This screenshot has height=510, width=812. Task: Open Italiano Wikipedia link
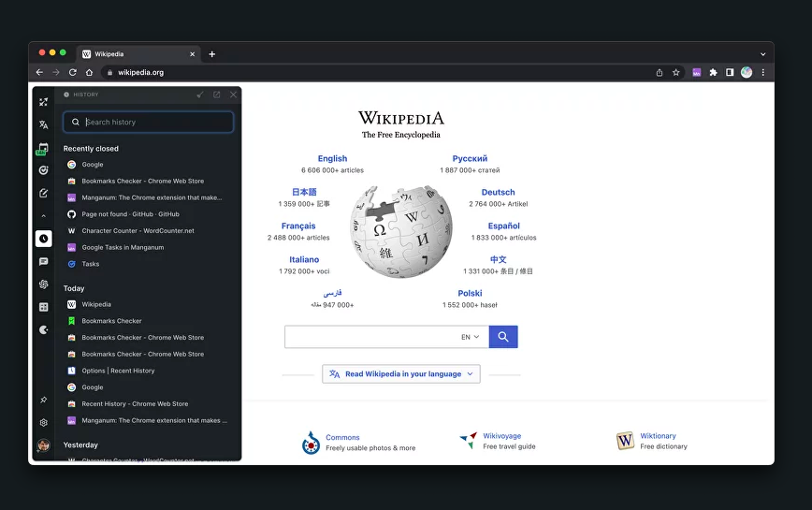pos(304,259)
